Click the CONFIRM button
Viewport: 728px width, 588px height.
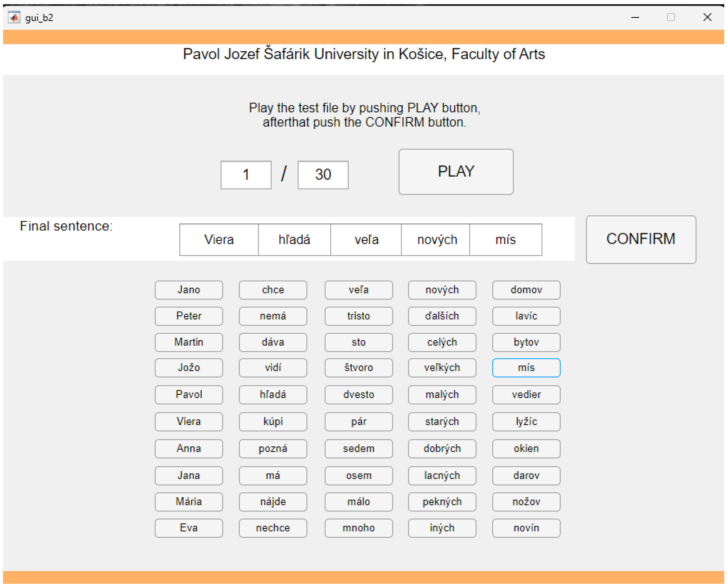coord(641,240)
